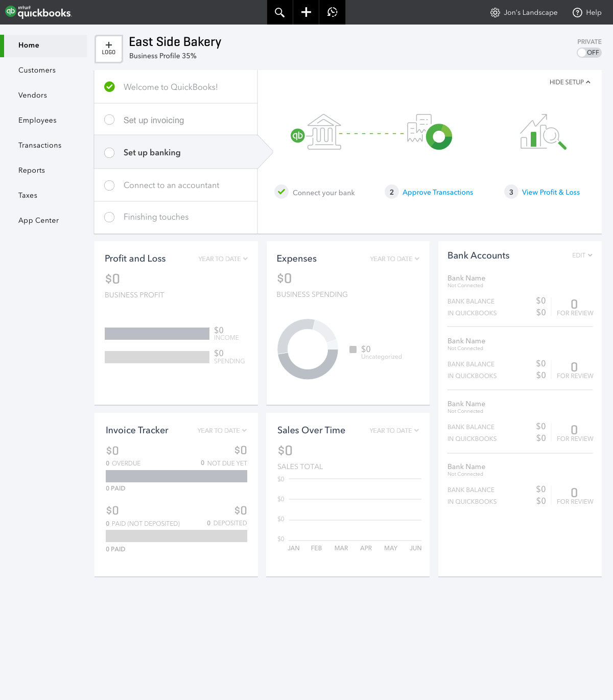Click the Expenses donut chart
The image size is (613, 700).
(x=308, y=349)
